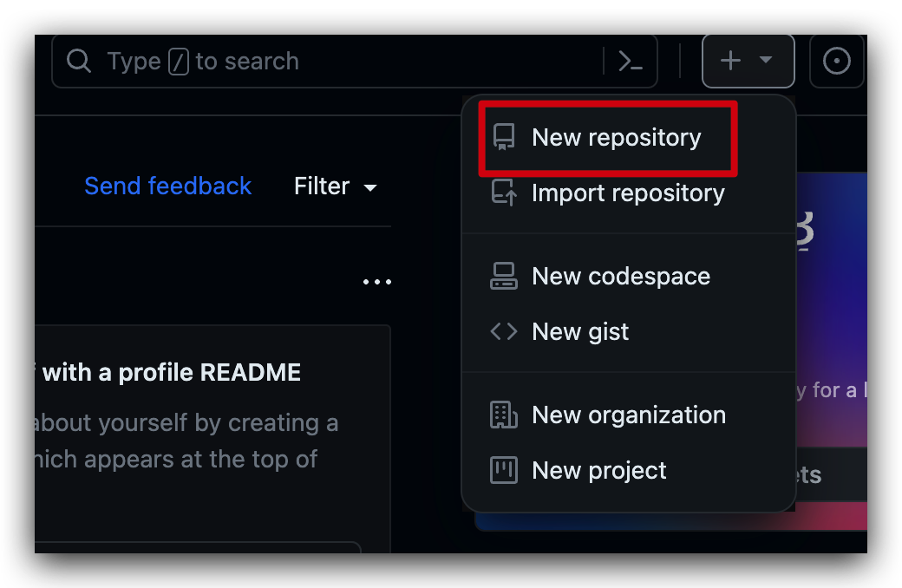Image resolution: width=902 pixels, height=588 pixels.
Task: Click the building icon beside New organization
Action: pos(503,415)
